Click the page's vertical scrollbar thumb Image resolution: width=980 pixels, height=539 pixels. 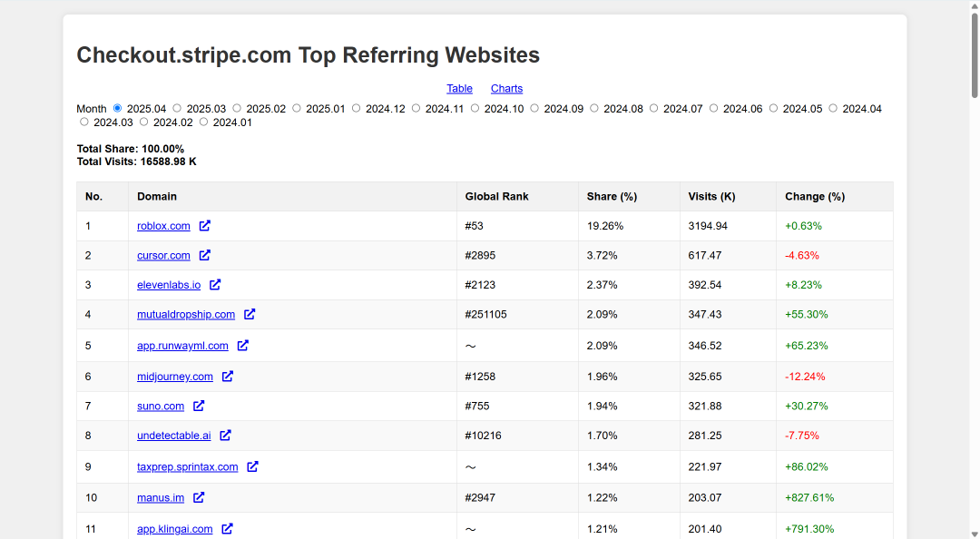coord(975,55)
